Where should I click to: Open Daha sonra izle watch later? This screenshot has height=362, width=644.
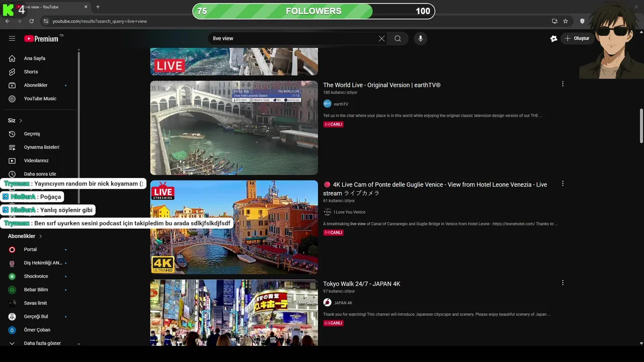(40, 174)
